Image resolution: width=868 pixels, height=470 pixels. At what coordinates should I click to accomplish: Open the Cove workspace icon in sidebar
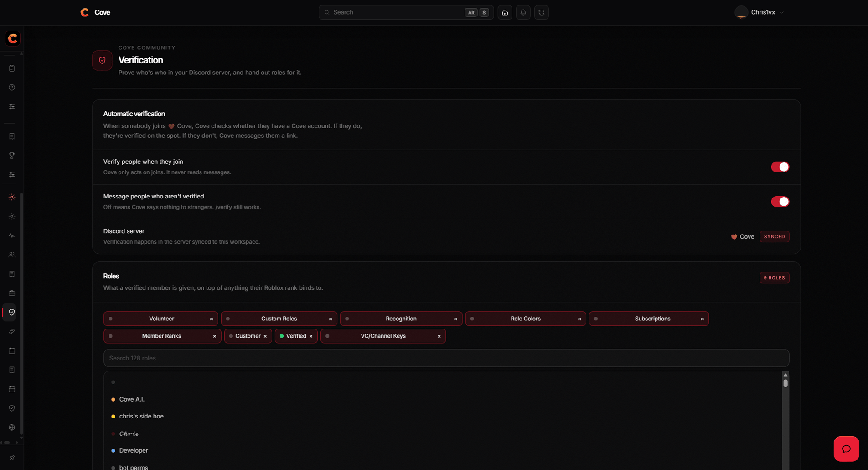(13, 38)
